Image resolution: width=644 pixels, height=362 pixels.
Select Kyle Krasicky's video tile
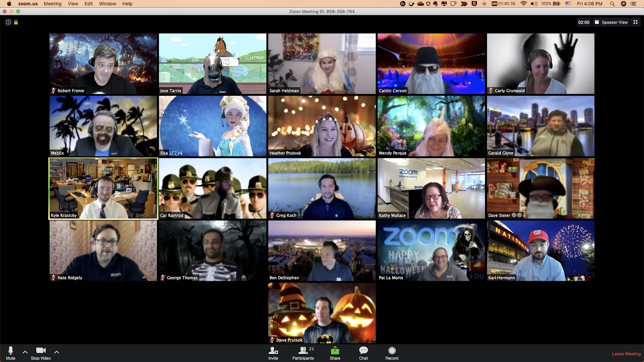click(x=103, y=188)
